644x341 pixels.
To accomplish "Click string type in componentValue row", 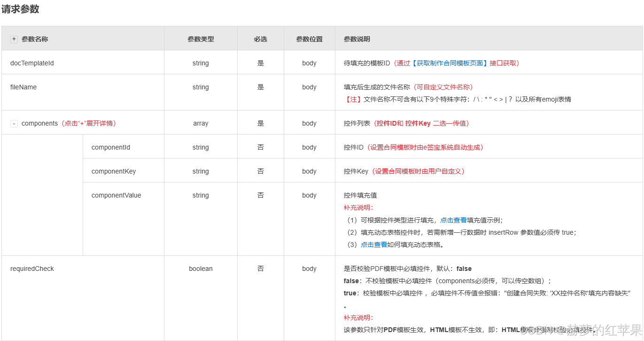I will [201, 195].
